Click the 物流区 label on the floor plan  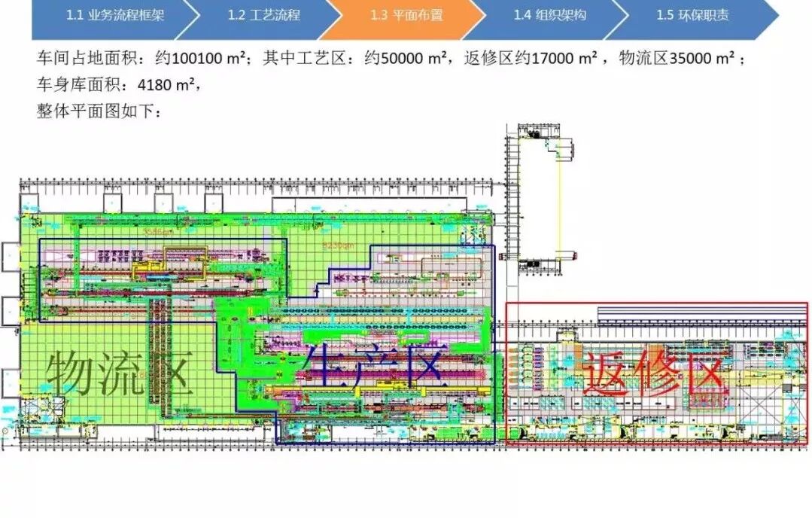click(x=120, y=373)
